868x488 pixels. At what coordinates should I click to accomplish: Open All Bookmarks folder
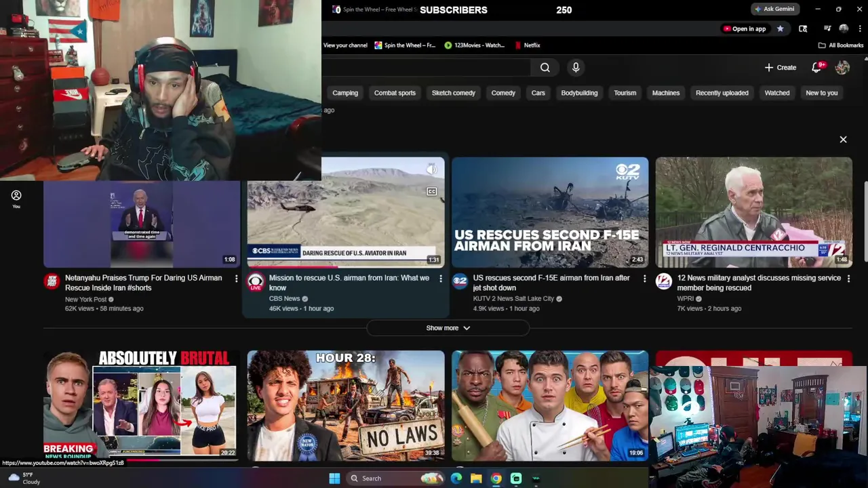(841, 45)
